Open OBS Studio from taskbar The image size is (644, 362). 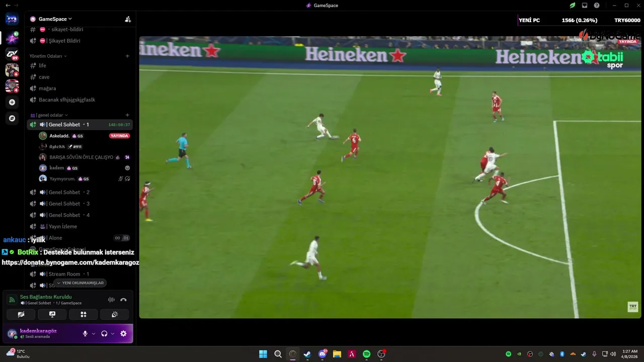click(381, 354)
